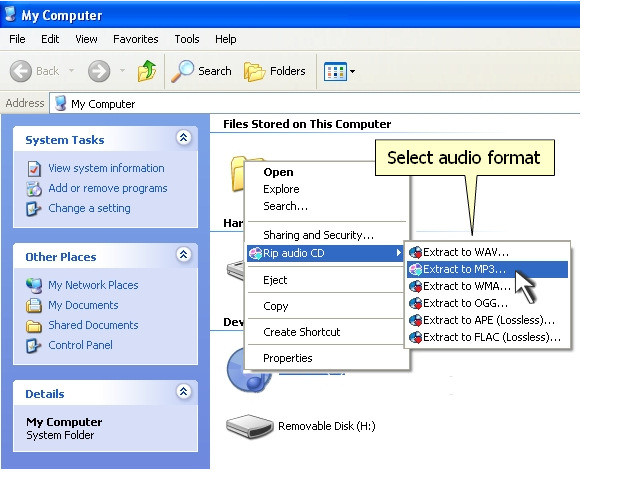Open the Views dropdown arrow
This screenshot has width=640, height=480.
[352, 71]
